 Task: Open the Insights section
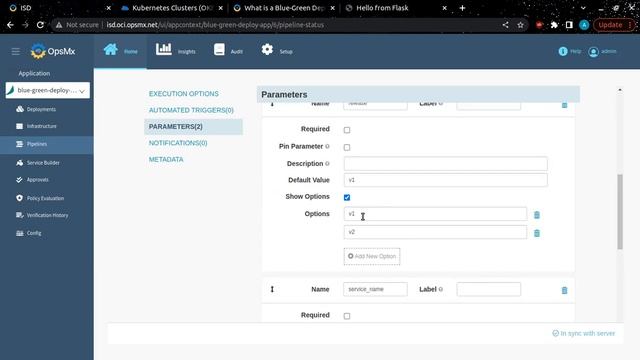point(176,51)
